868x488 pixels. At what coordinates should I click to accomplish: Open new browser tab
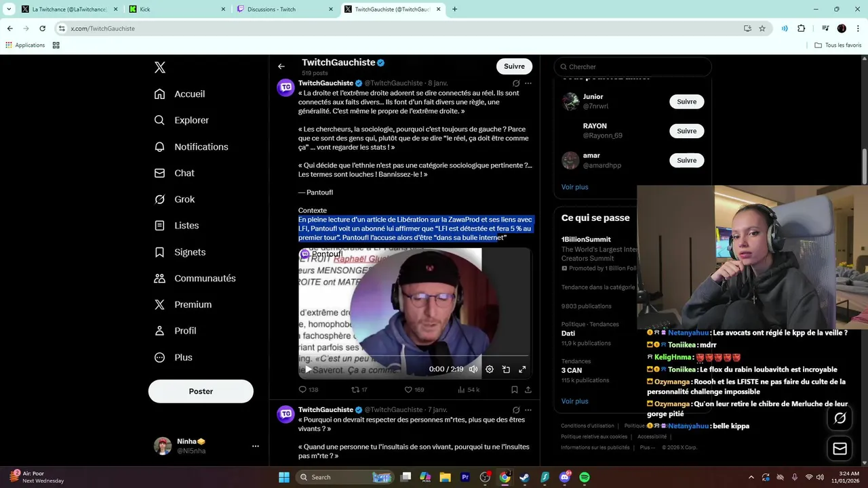coord(454,9)
